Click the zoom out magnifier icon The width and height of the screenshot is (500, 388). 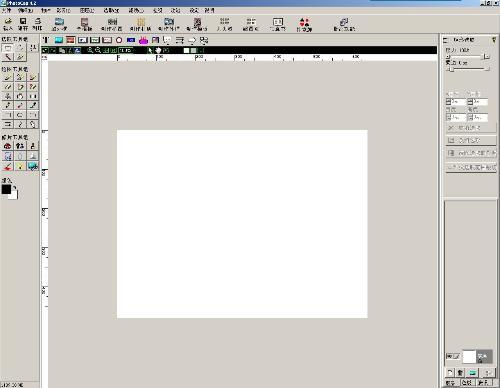coord(98,50)
